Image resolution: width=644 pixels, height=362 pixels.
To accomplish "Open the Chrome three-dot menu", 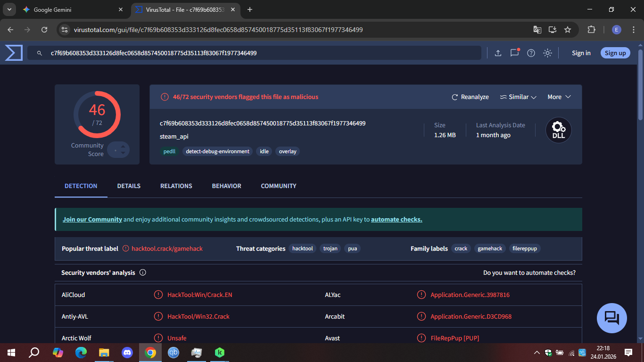I will [633, 30].
